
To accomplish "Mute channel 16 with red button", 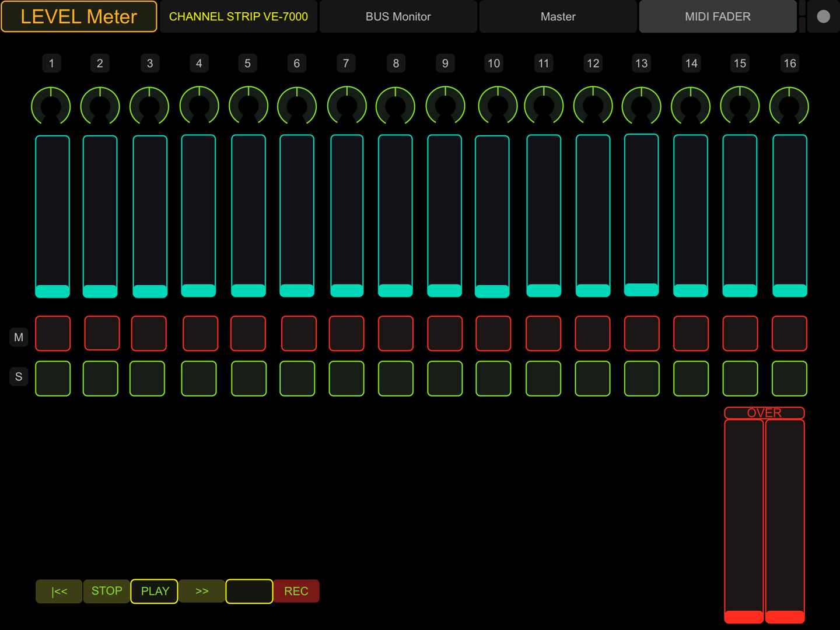I will tap(790, 334).
